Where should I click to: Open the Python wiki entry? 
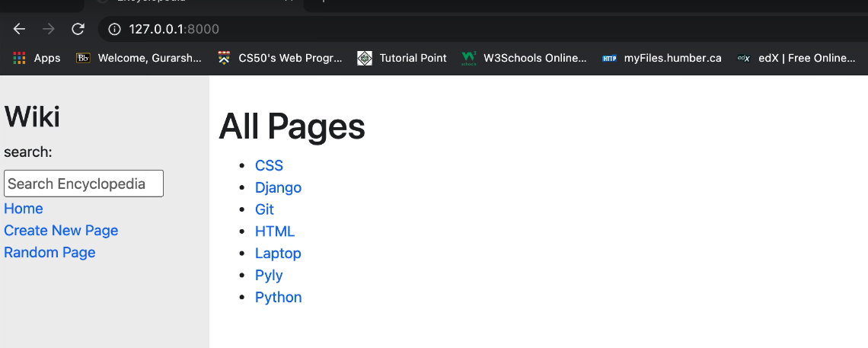(x=278, y=297)
